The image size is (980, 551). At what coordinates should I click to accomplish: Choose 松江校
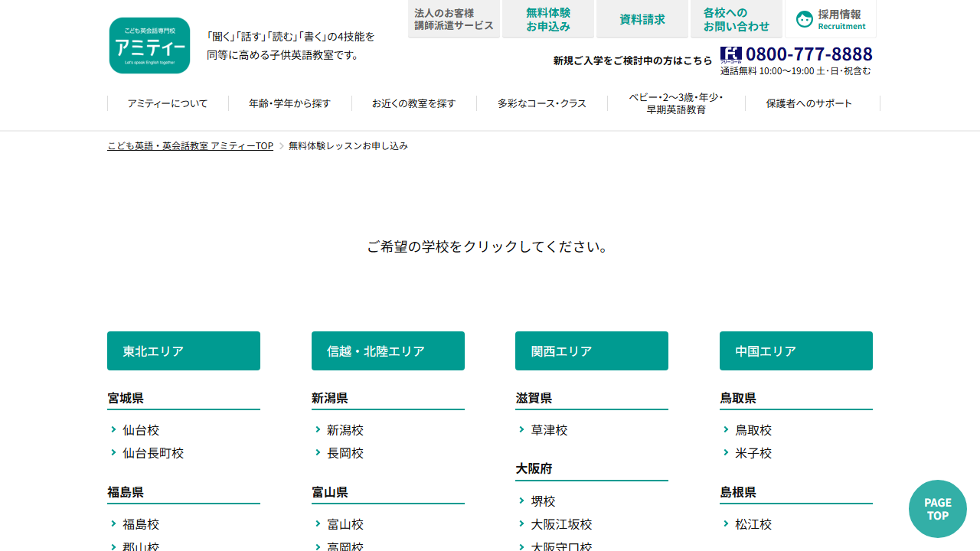tap(753, 524)
